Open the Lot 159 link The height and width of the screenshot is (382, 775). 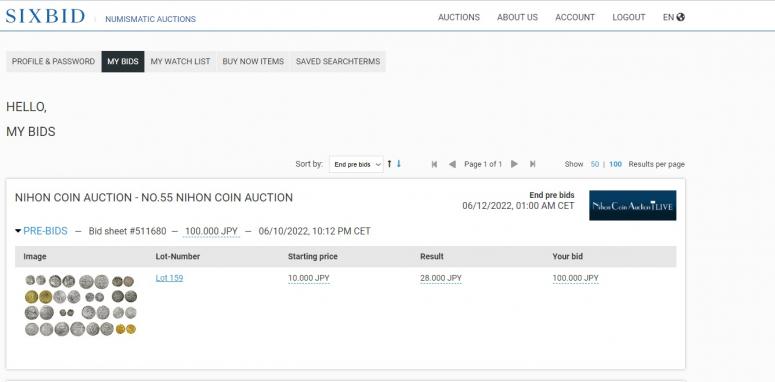(170, 278)
